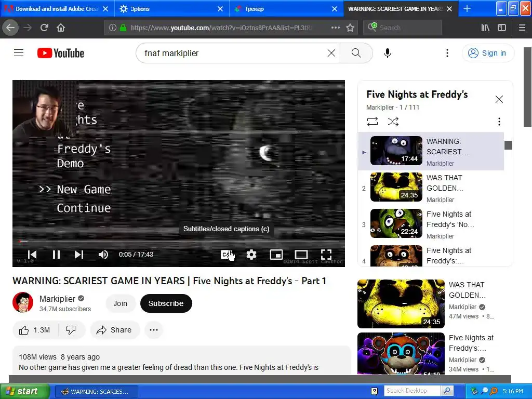
Task: Like the video
Action: point(35,330)
